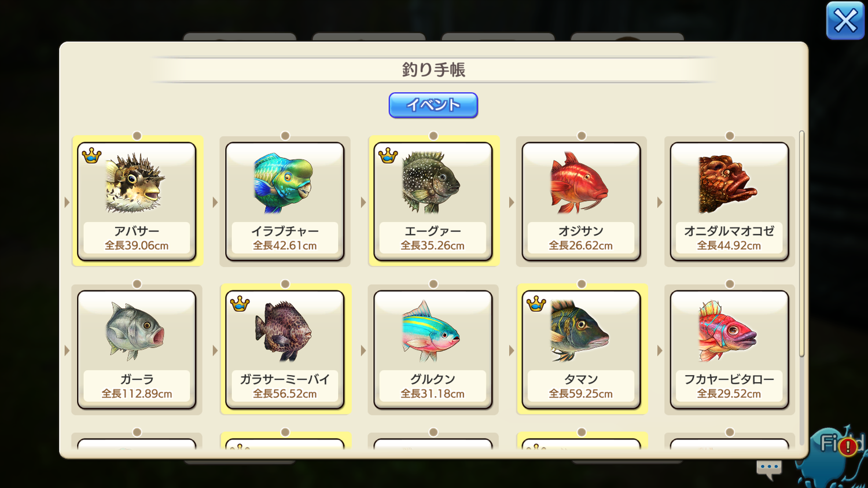Click the arrow left of アバサー card
The width and height of the screenshot is (868, 488).
pyautogui.click(x=67, y=203)
